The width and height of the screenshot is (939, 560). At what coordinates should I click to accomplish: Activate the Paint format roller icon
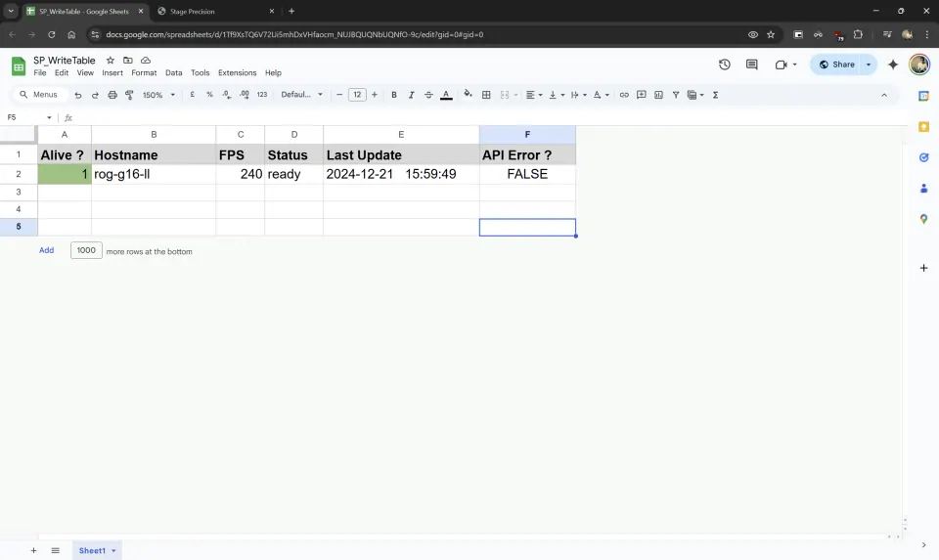[x=129, y=95]
